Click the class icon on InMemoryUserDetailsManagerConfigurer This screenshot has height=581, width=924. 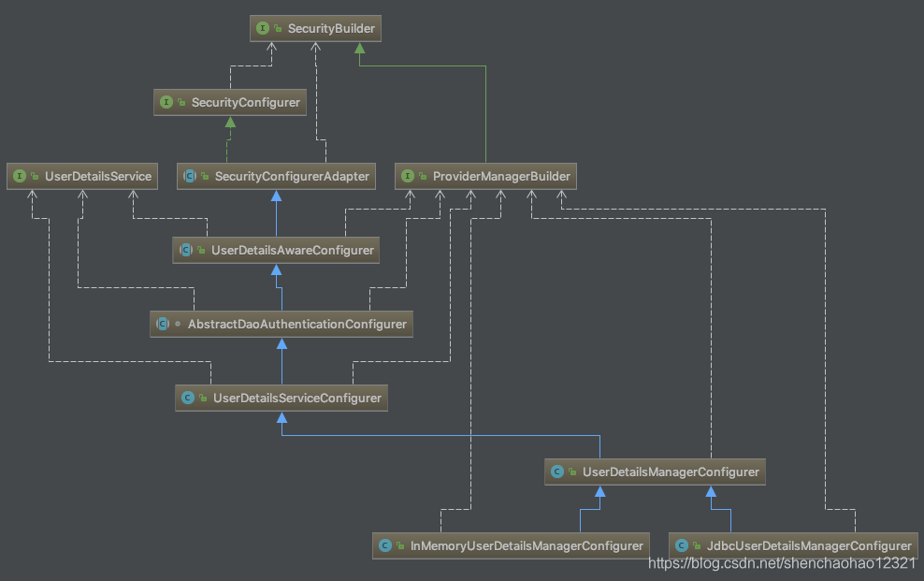tap(384, 545)
